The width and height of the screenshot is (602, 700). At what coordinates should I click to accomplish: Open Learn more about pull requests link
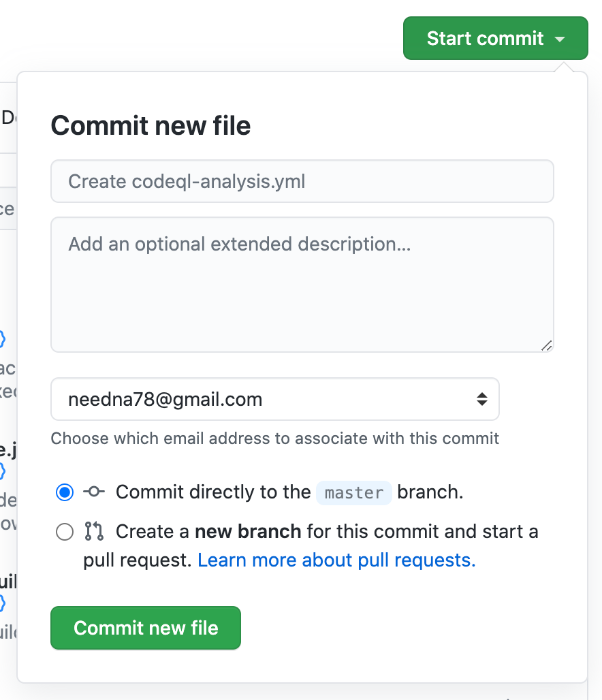(x=336, y=560)
